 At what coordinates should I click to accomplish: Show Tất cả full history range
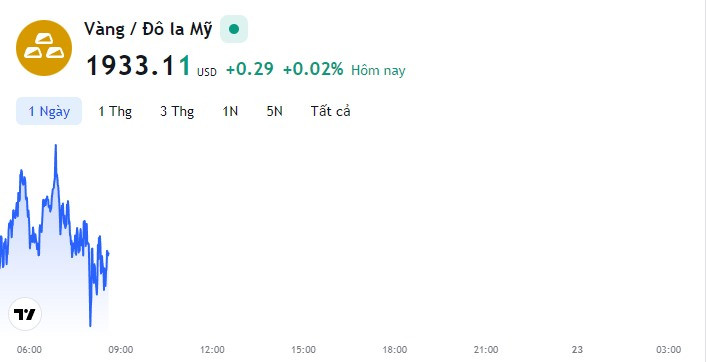[331, 111]
